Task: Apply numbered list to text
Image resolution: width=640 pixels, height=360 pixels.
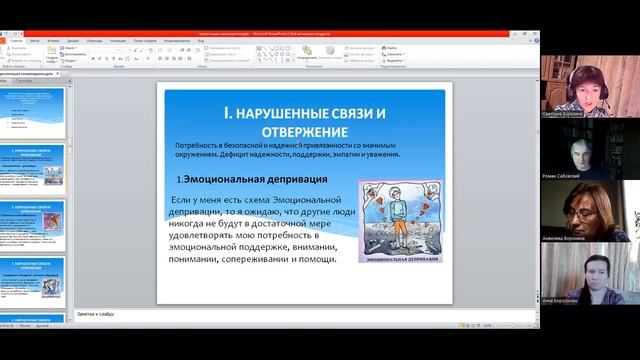Action: coord(169,50)
